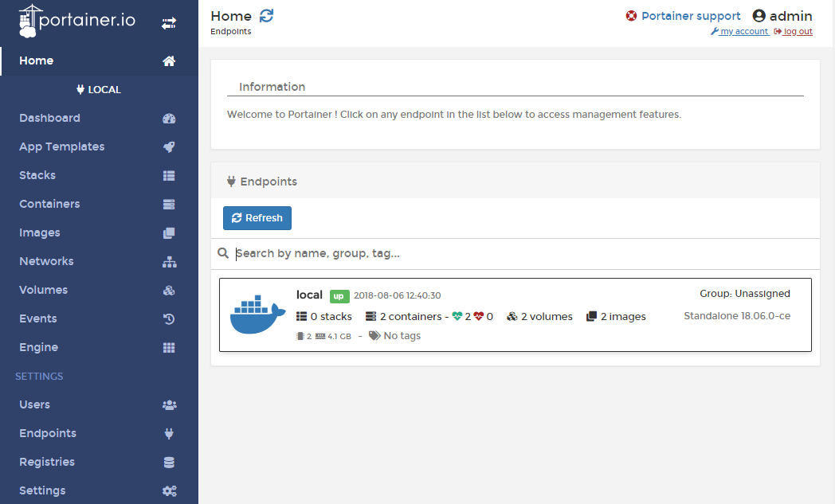Click the Networks sitemap icon
835x504 pixels.
tap(169, 262)
